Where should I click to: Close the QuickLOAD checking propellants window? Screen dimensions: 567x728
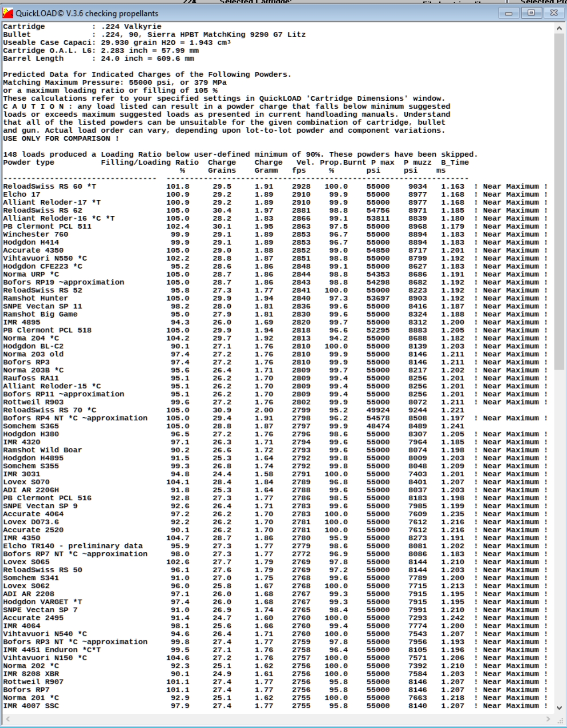(554, 13)
